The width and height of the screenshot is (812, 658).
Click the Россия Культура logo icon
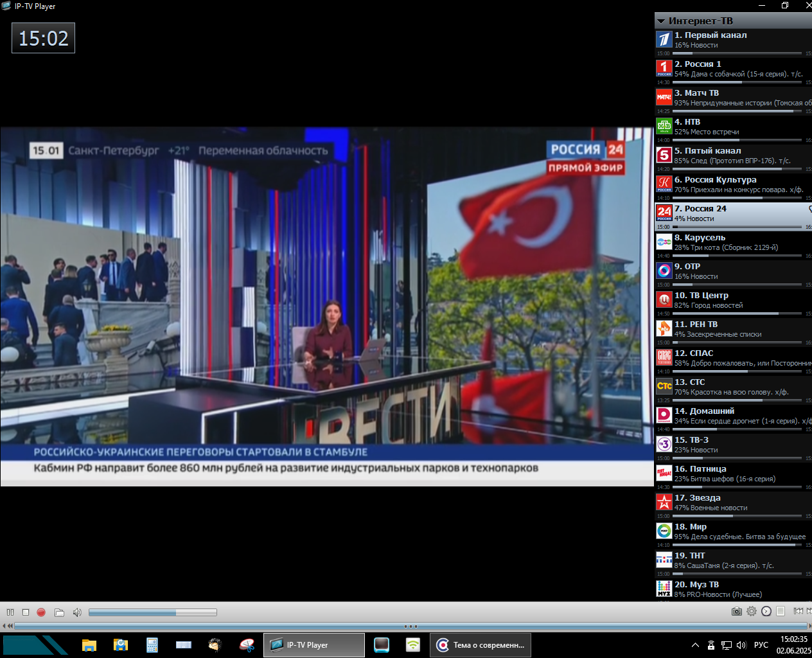click(664, 184)
